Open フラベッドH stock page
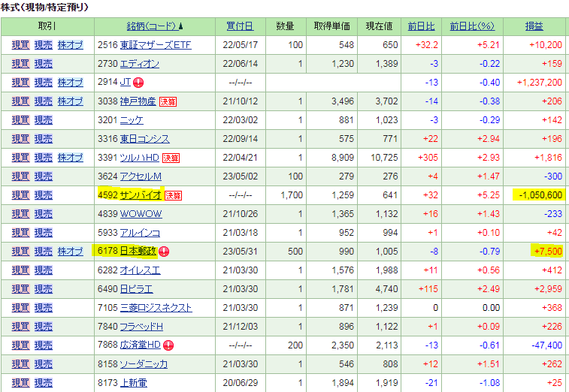This screenshot has width=569, height=392. pos(141,327)
